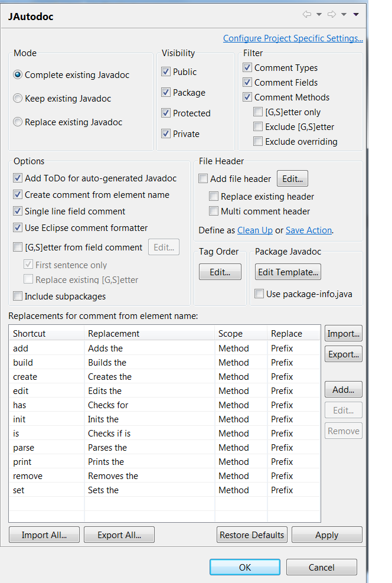Screen dimensions: 392x583
Task: Select Replace existing Javadoc mode
Action: point(18,122)
